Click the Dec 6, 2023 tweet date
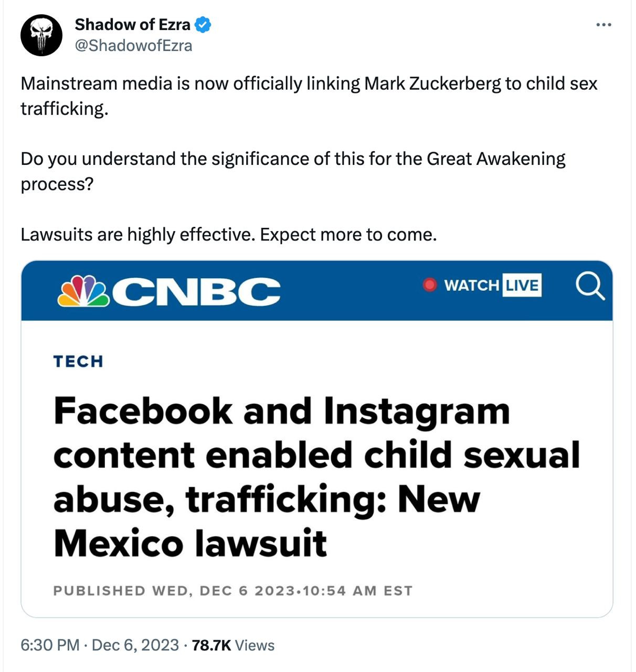 tap(135, 645)
